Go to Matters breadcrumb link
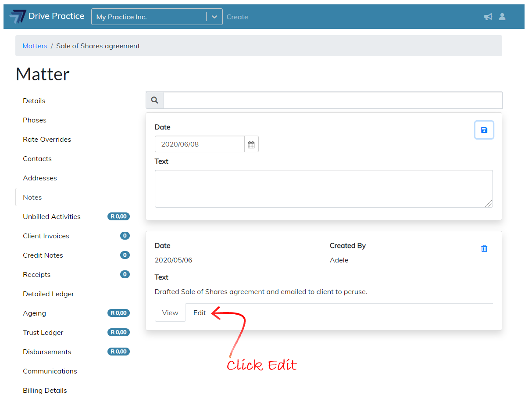 point(35,46)
